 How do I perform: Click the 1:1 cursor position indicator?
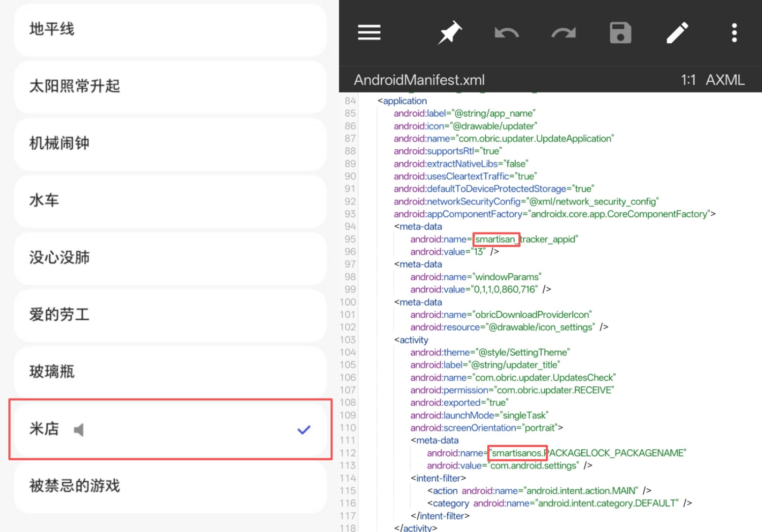(688, 80)
